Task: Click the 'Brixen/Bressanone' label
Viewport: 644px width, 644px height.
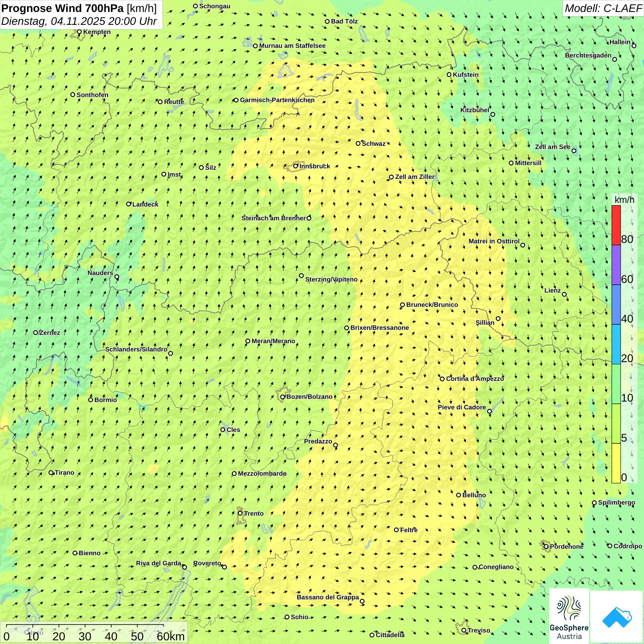Action: coord(379,328)
